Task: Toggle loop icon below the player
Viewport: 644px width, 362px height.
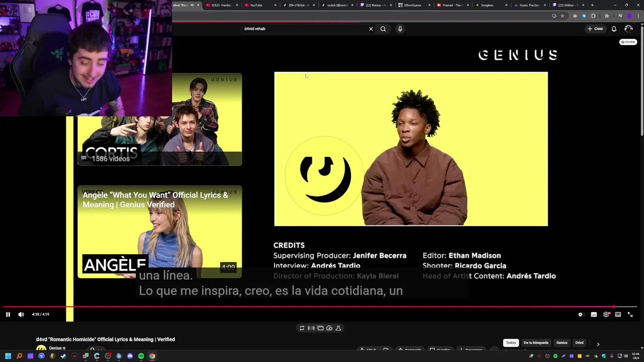Action: (302, 328)
